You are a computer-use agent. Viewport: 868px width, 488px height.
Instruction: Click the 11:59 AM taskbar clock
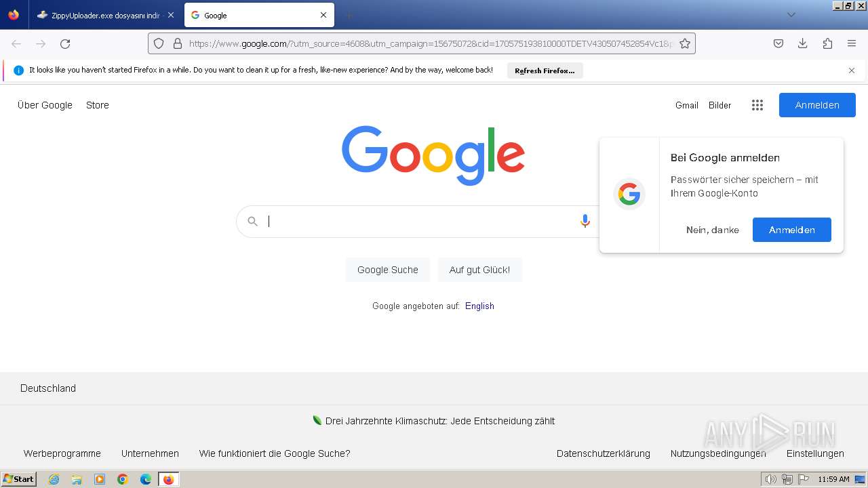833,479
